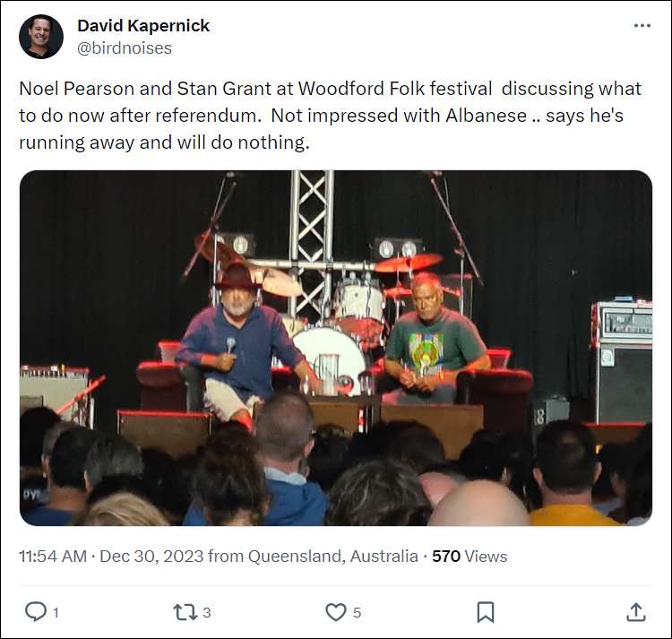Click the share upload icon
The height and width of the screenshot is (639, 672).
pos(636,612)
